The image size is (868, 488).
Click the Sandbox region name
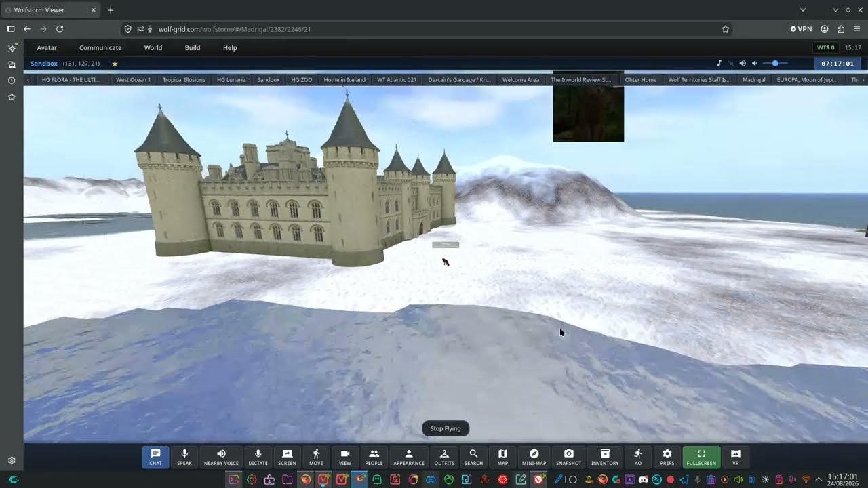(44, 64)
